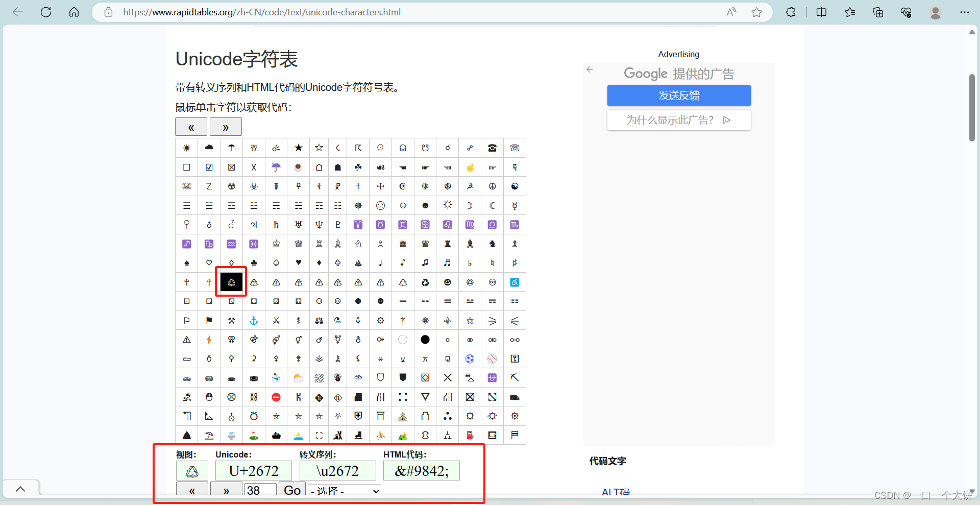Select the purple Sagittarius arrow sign
The height and width of the screenshot is (505, 980).
point(187,244)
